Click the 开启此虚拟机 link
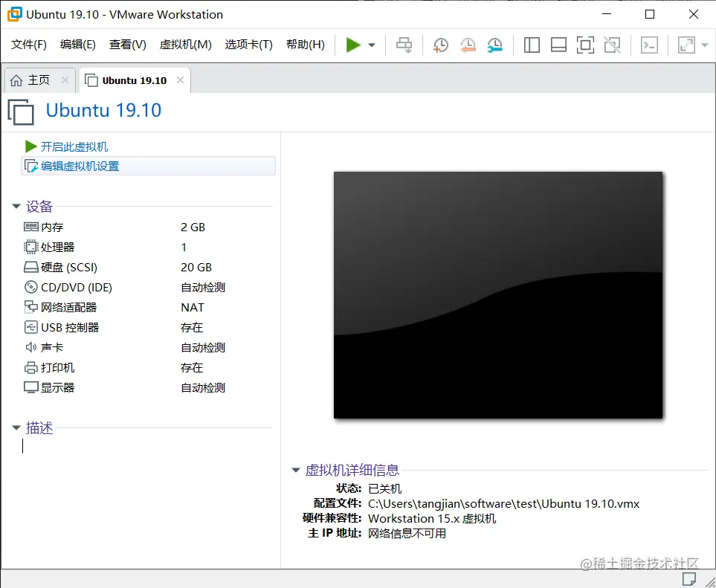This screenshot has width=716, height=588. [x=74, y=146]
